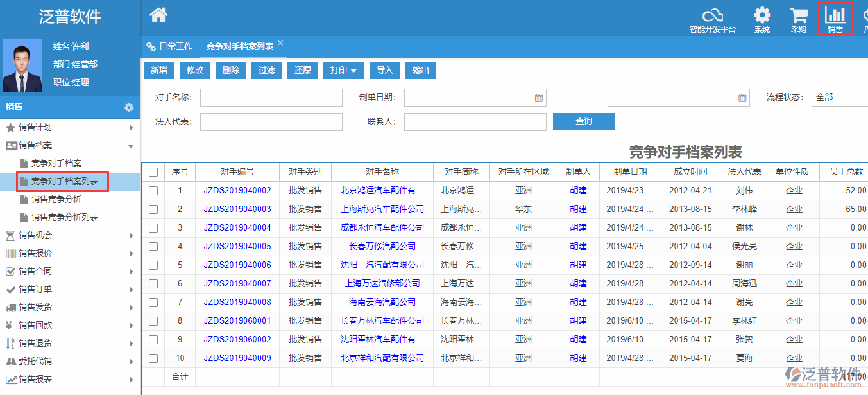This screenshot has height=395, width=868.
Task: Open the second date range calendar icon
Action: (742, 97)
